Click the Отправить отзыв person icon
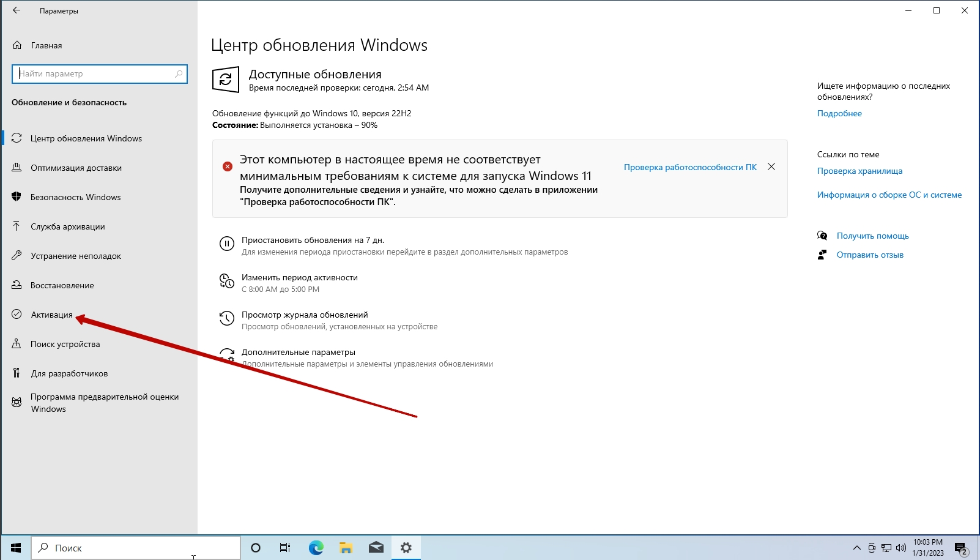The image size is (980, 560). [822, 255]
